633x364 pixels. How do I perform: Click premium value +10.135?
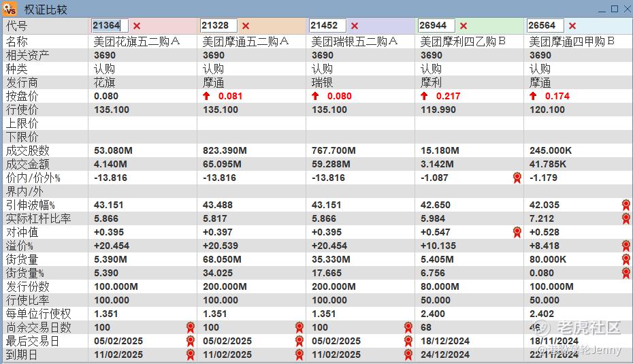click(x=438, y=246)
